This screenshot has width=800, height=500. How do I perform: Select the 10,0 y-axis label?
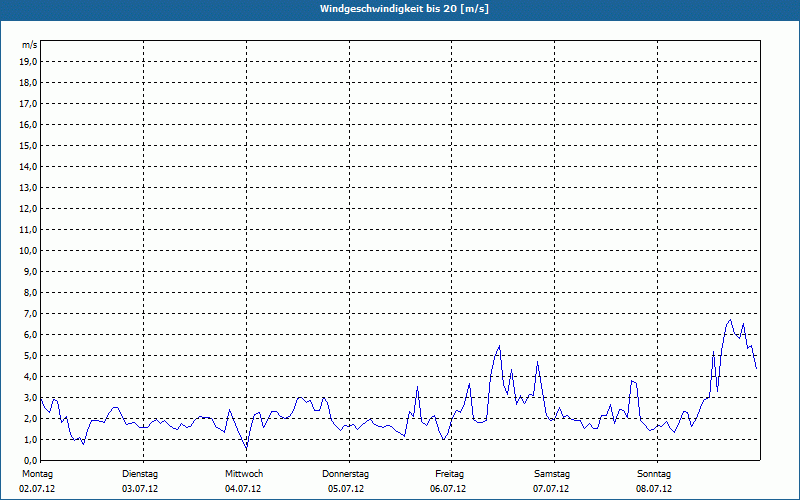coord(29,251)
